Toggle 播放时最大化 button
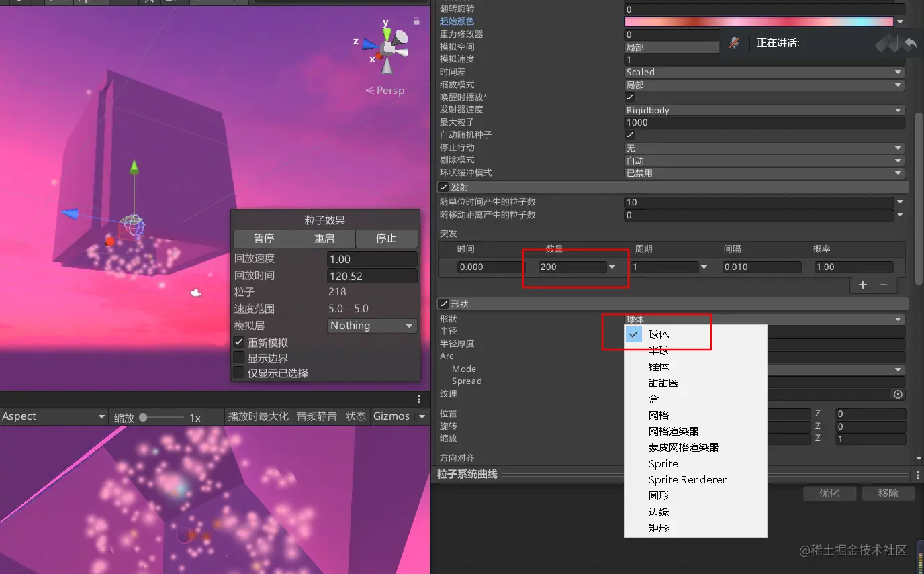 click(x=259, y=416)
